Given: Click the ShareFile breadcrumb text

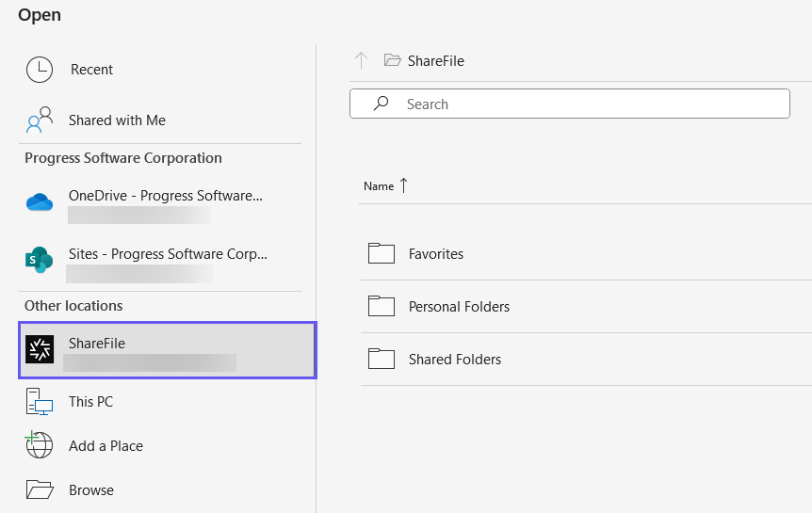Looking at the screenshot, I should click(436, 61).
